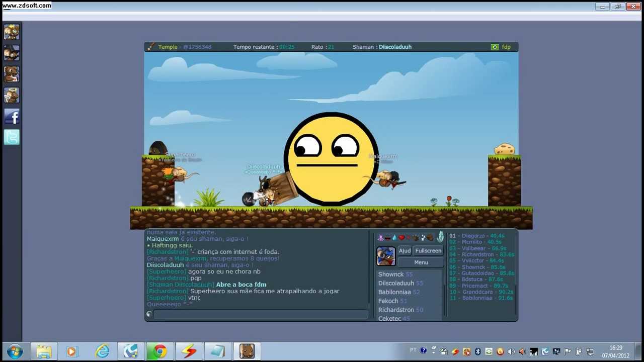Click the map code @1756348
644x362 pixels.
tap(197, 47)
